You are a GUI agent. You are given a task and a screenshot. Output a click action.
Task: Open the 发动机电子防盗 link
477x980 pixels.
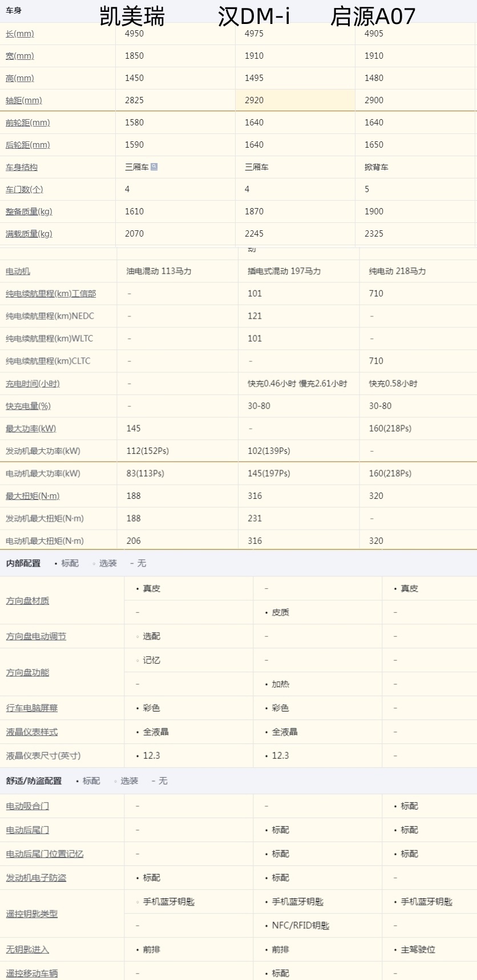point(36,878)
